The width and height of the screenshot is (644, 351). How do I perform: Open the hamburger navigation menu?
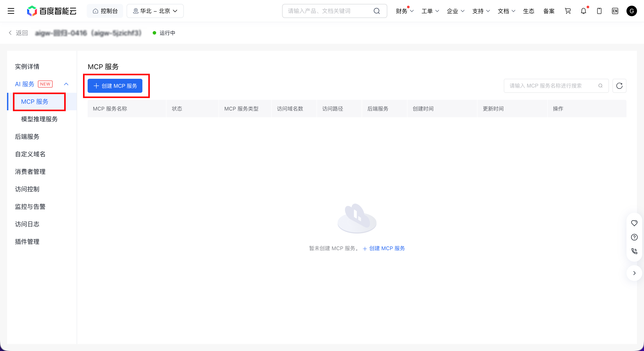coord(11,11)
